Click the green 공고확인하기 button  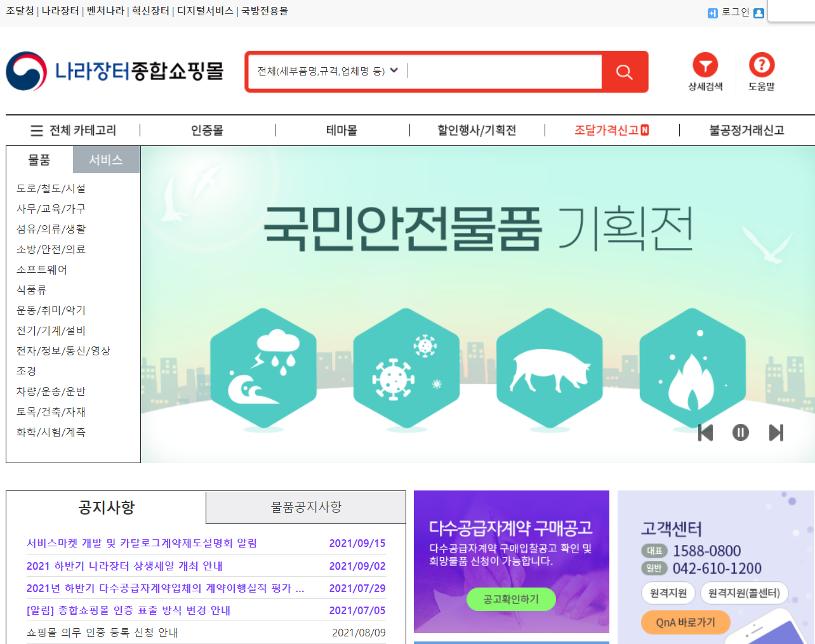[511, 599]
